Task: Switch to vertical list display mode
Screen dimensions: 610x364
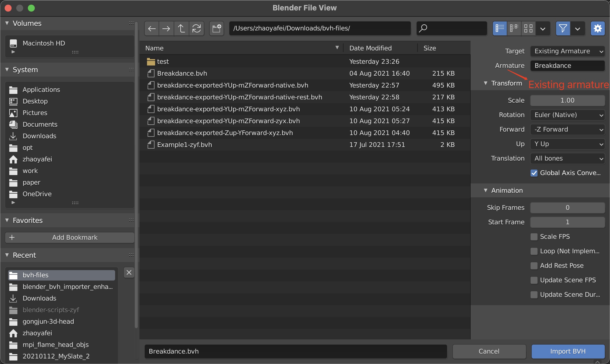Action: click(x=500, y=28)
